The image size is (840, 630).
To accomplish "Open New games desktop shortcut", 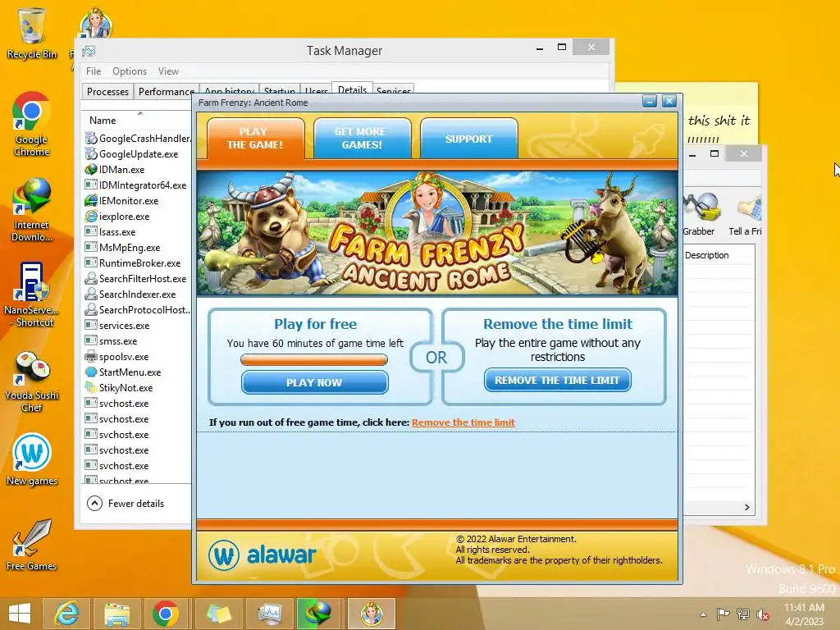I will (x=32, y=459).
